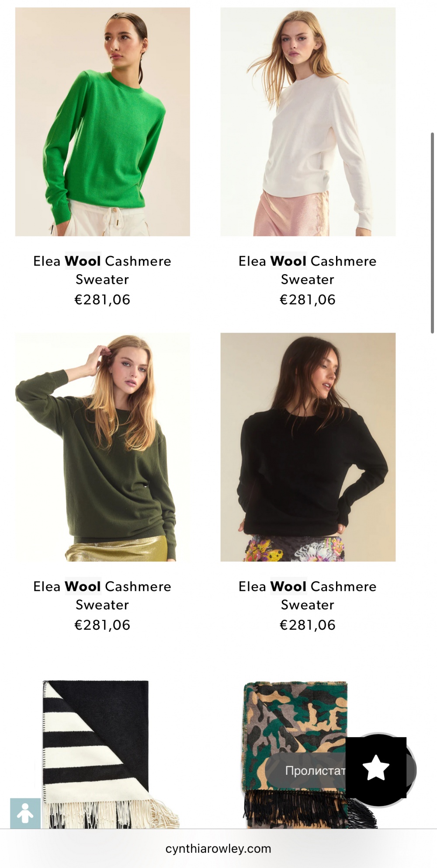Tap €281,06 price under black sweater

[x=308, y=625]
